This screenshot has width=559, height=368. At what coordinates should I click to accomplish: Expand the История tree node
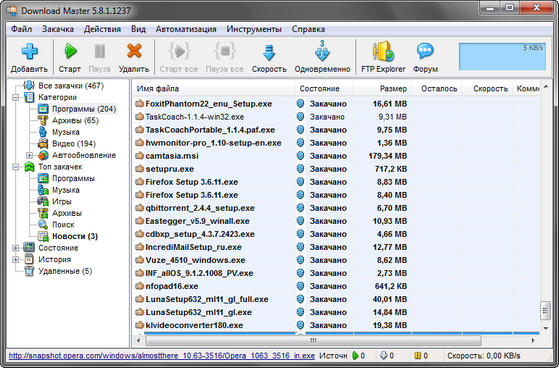[x=16, y=260]
